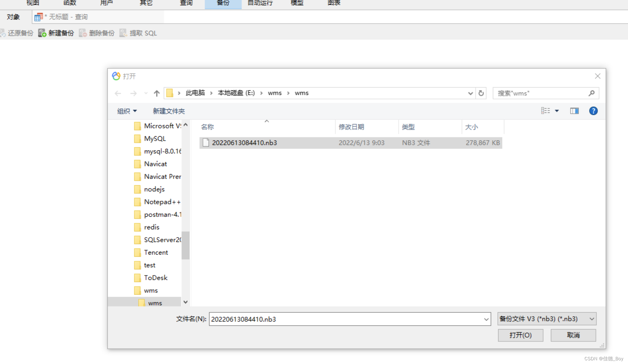This screenshot has width=628, height=364.
Task: Click the New Backup toolbar icon
Action: (x=42, y=33)
